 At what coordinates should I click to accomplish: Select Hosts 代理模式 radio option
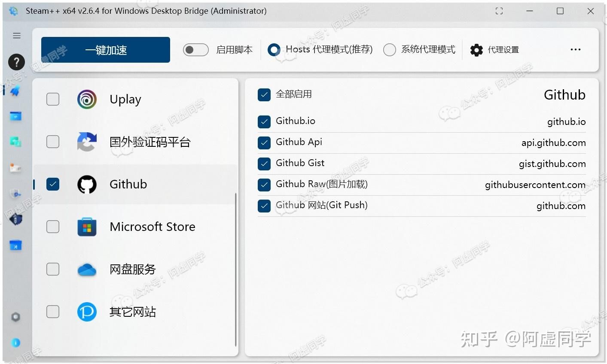274,50
